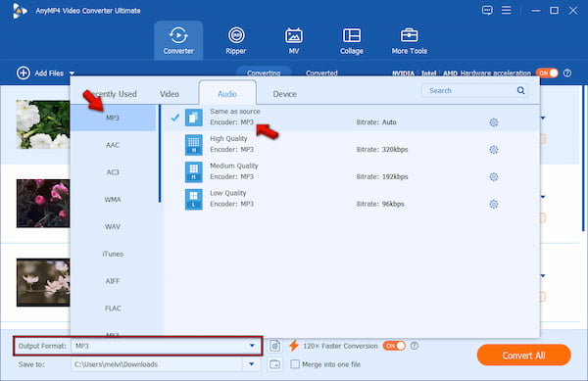The width and height of the screenshot is (588, 381).
Task: Click the main file list scrollbar
Action: [x=583, y=158]
